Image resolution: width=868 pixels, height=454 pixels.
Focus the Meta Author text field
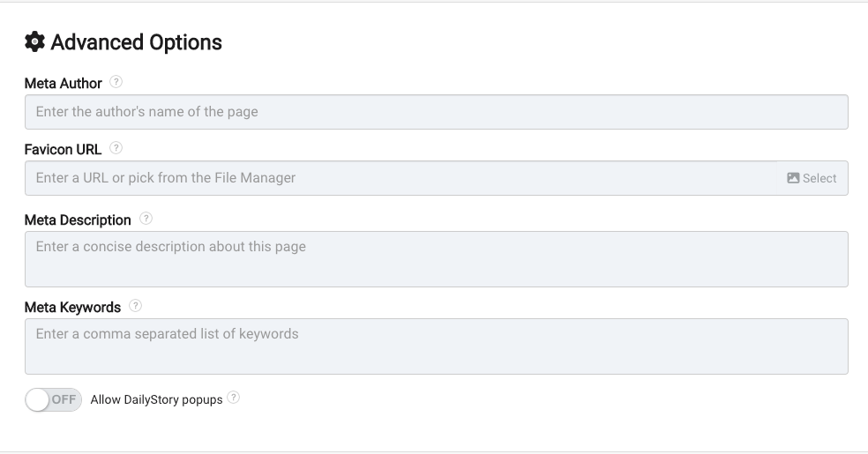[437, 112]
